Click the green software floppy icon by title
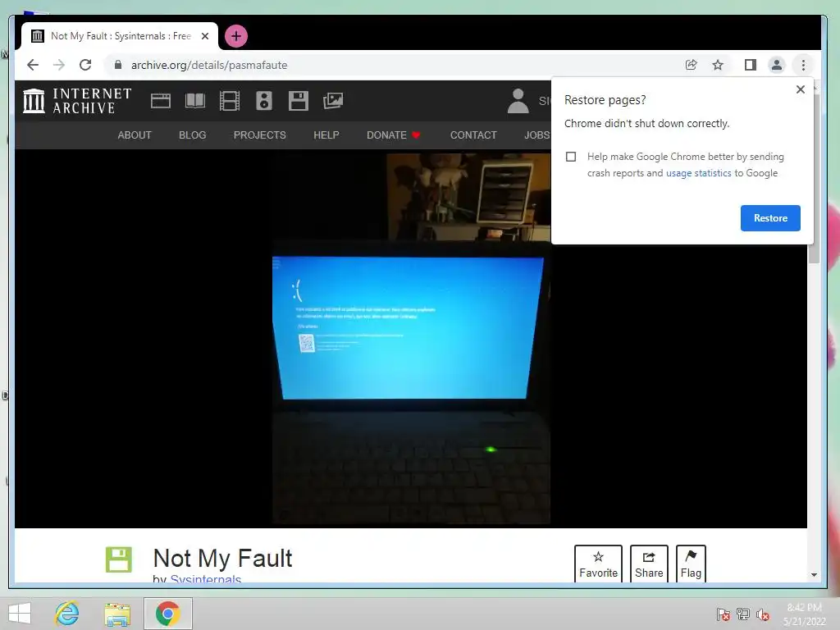Viewport: 840px width, 630px height. click(x=118, y=559)
